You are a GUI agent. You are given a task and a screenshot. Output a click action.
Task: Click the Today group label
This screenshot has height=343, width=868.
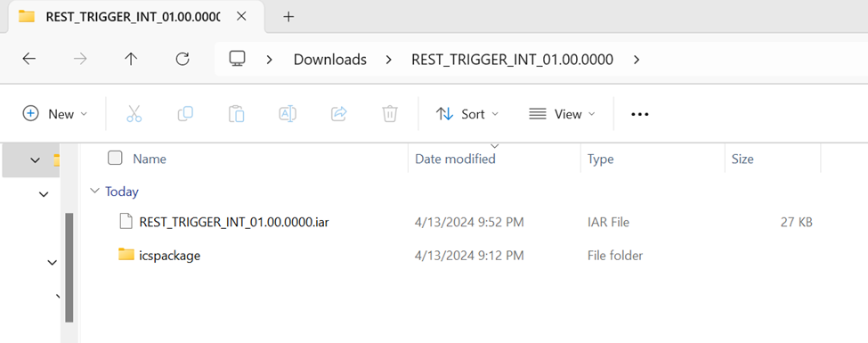click(x=122, y=192)
